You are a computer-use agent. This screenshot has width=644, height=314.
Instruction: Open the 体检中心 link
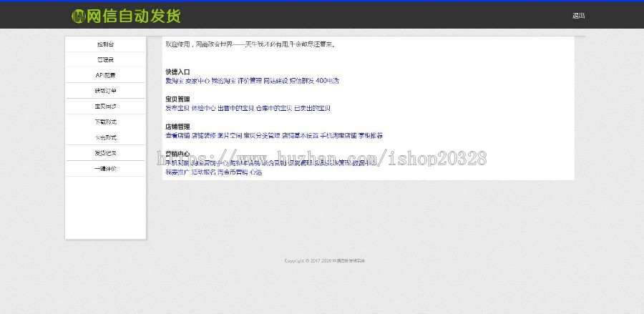click(x=204, y=108)
